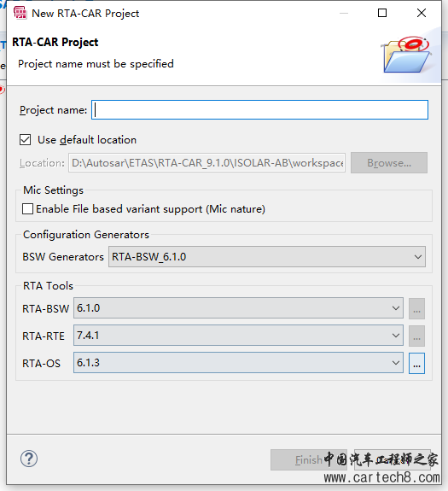Minimize the New RTA-CAR Project dialog
448x491 pixels.
click(344, 13)
